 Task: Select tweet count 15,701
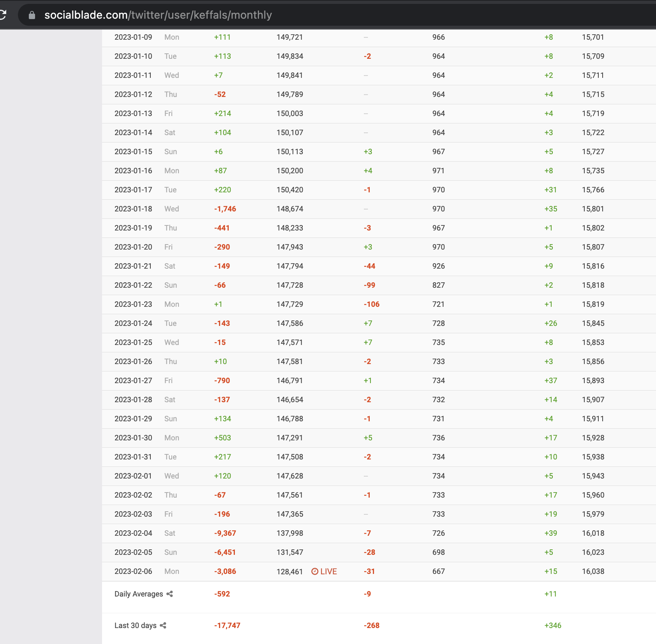click(x=593, y=37)
